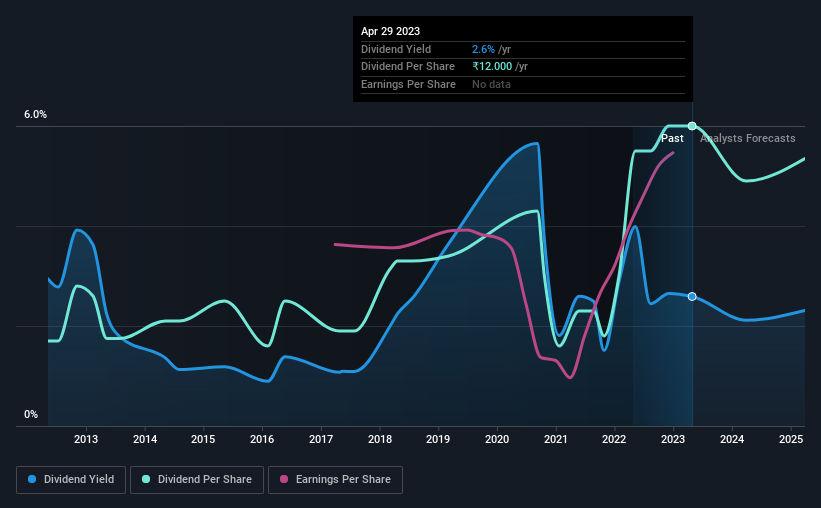Click the tooltip Dividend Yield row label
The image size is (821, 508).
click(x=396, y=49)
